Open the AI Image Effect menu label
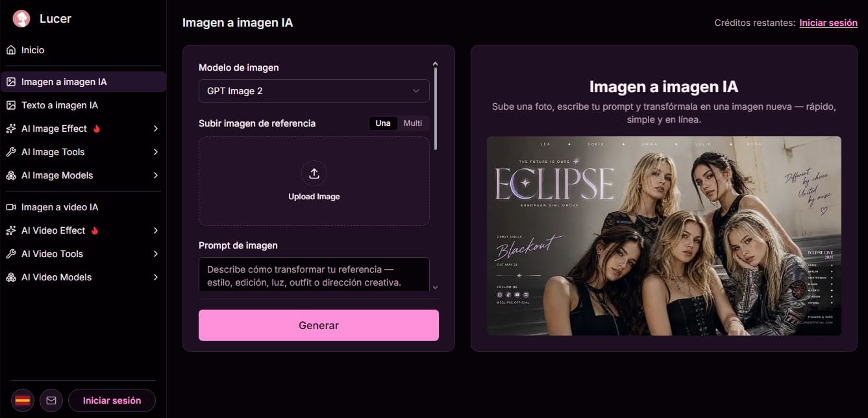 (x=54, y=129)
